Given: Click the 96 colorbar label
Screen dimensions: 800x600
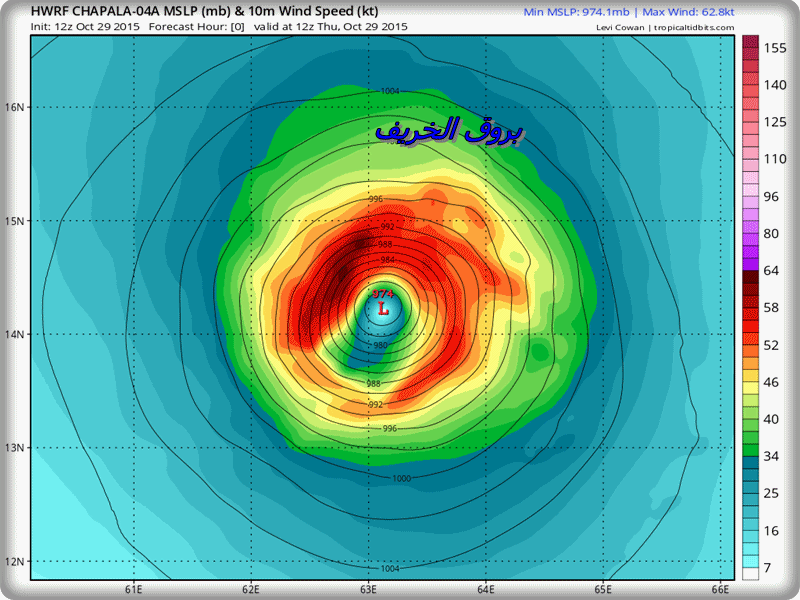Looking at the screenshot, I should tap(771, 196).
